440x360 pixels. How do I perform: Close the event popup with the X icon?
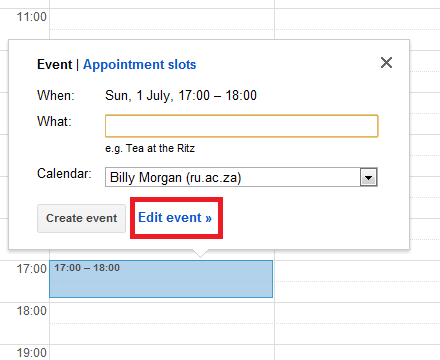(386, 63)
